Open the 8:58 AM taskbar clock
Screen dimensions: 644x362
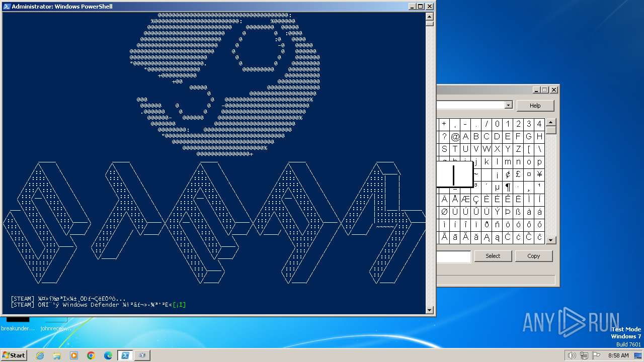618,355
